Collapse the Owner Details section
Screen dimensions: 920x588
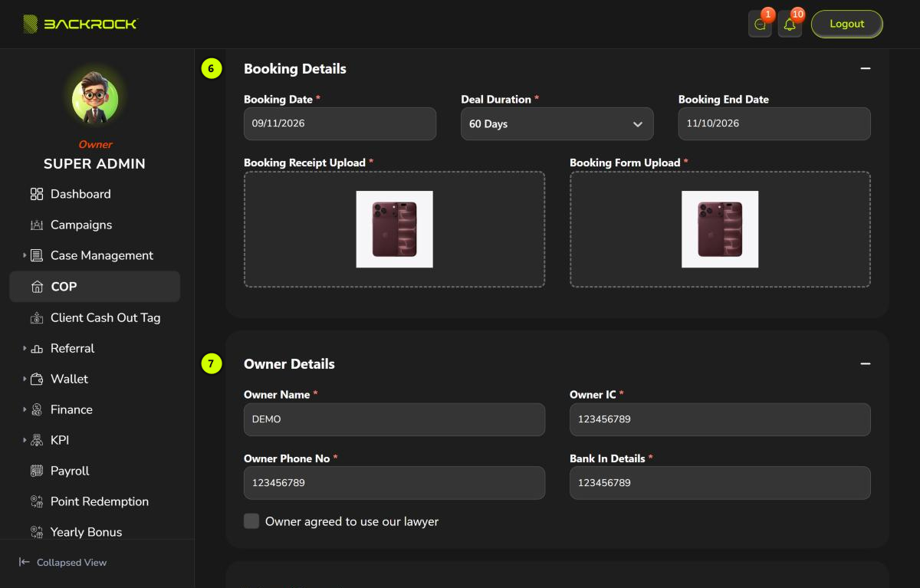[x=866, y=363]
